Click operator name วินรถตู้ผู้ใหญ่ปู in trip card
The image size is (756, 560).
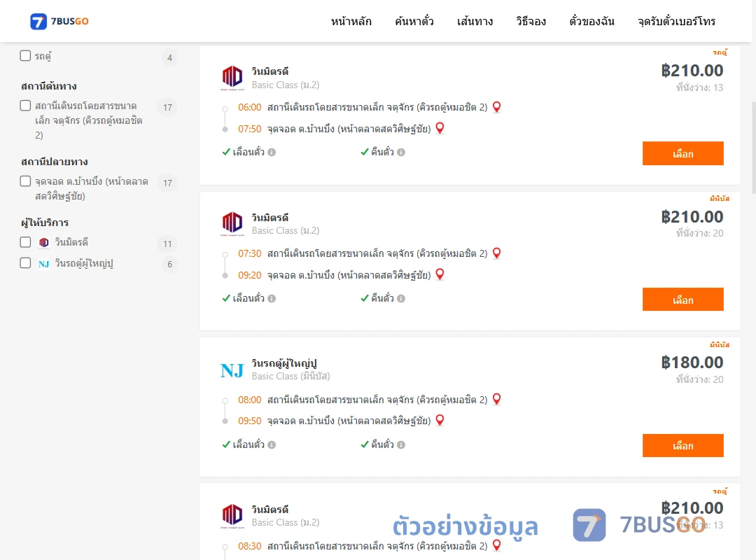pyautogui.click(x=284, y=363)
